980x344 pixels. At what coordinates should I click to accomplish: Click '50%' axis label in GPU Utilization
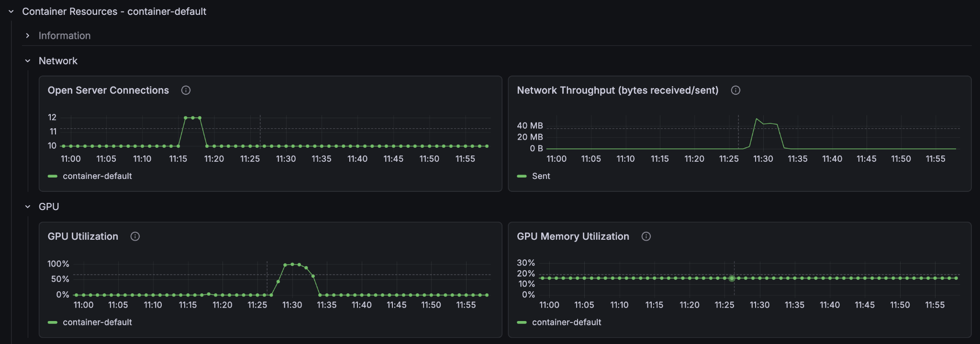(60, 279)
